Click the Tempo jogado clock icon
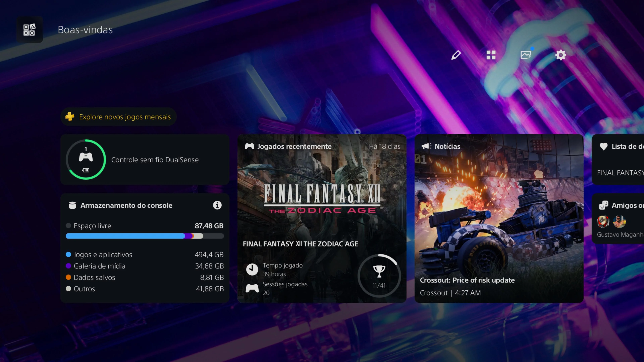Image resolution: width=644 pixels, height=362 pixels. (252, 269)
